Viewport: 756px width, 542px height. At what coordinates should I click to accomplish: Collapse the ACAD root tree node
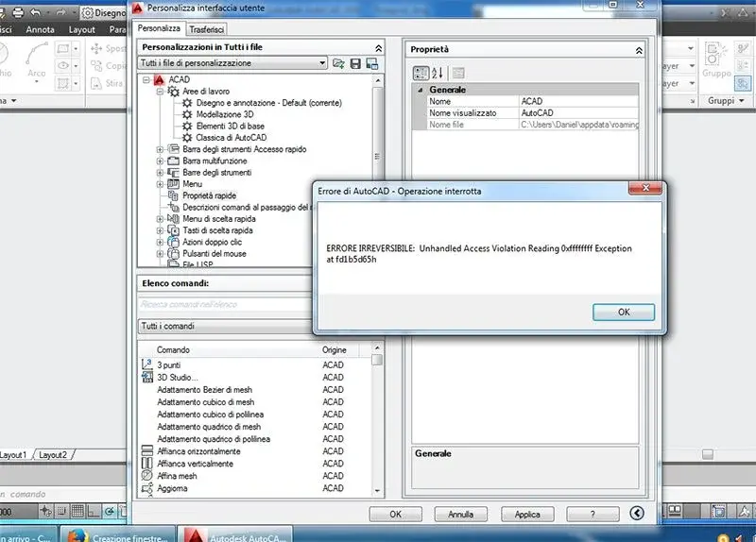coord(146,80)
